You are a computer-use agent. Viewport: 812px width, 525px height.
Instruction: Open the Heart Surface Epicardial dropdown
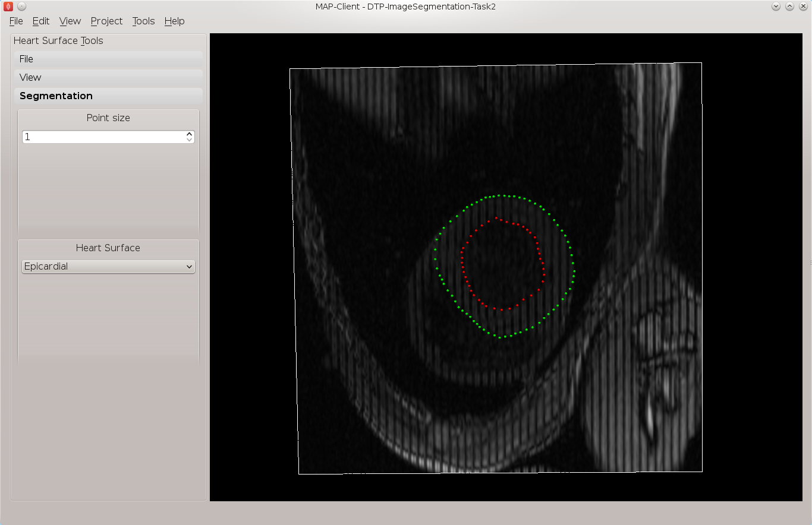pyautogui.click(x=108, y=267)
